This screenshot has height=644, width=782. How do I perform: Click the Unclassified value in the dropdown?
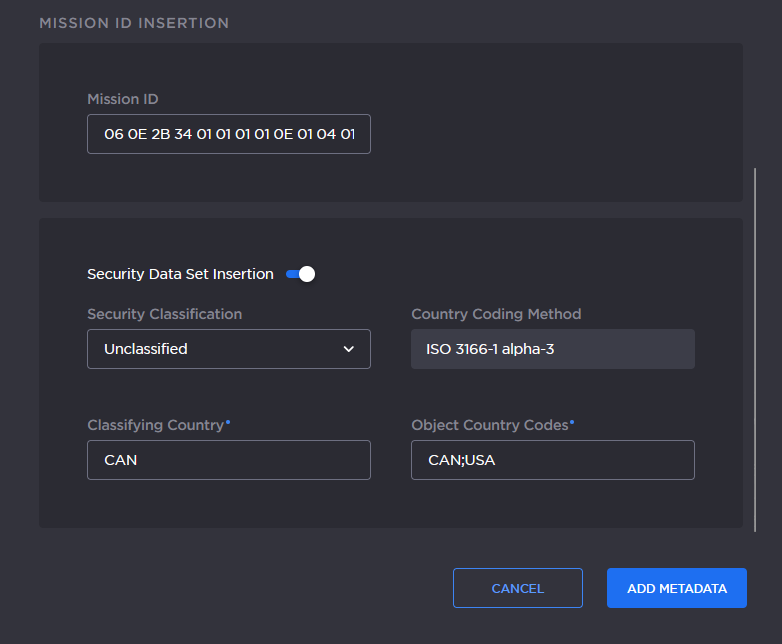(146, 349)
